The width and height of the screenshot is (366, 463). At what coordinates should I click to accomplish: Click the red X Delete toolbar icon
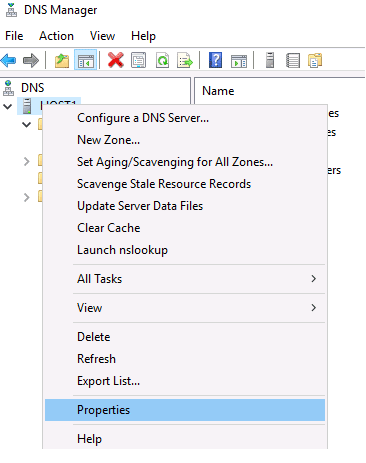116,60
